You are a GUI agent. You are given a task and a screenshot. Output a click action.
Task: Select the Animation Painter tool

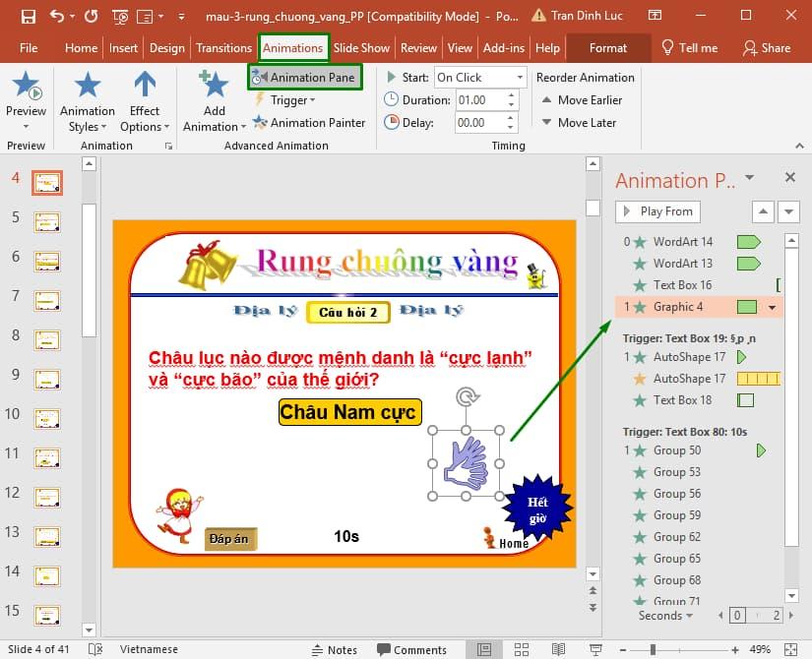[x=309, y=122]
